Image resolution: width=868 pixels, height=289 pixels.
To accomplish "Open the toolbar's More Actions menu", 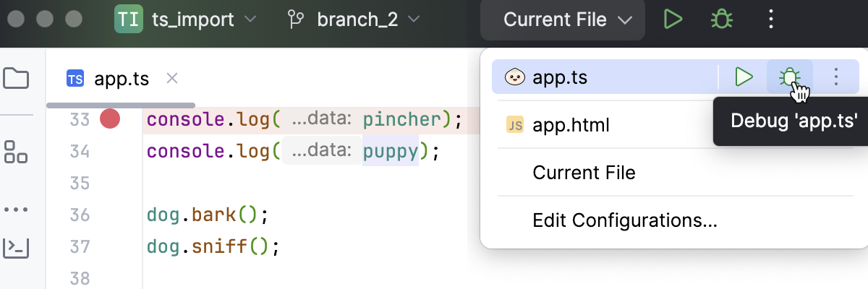I will click(x=770, y=20).
